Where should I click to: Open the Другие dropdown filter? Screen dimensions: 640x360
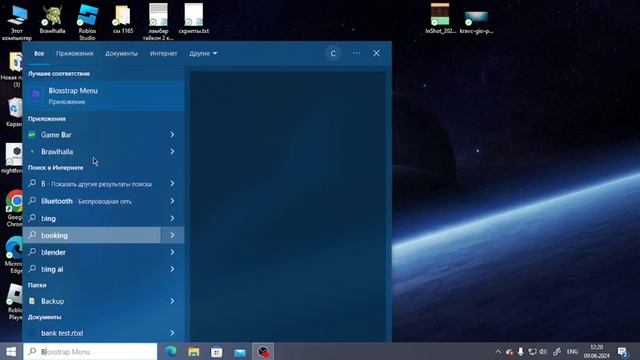click(203, 53)
